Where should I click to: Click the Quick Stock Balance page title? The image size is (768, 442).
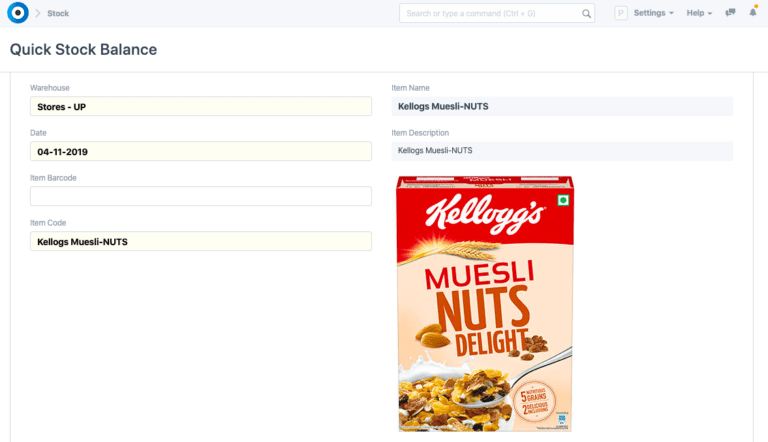(x=83, y=49)
